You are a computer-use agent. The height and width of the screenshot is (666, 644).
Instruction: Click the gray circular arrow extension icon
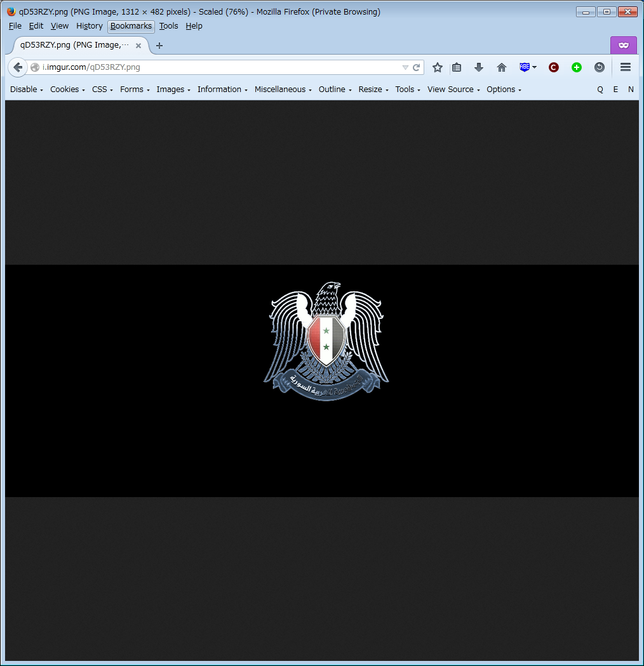pos(600,67)
